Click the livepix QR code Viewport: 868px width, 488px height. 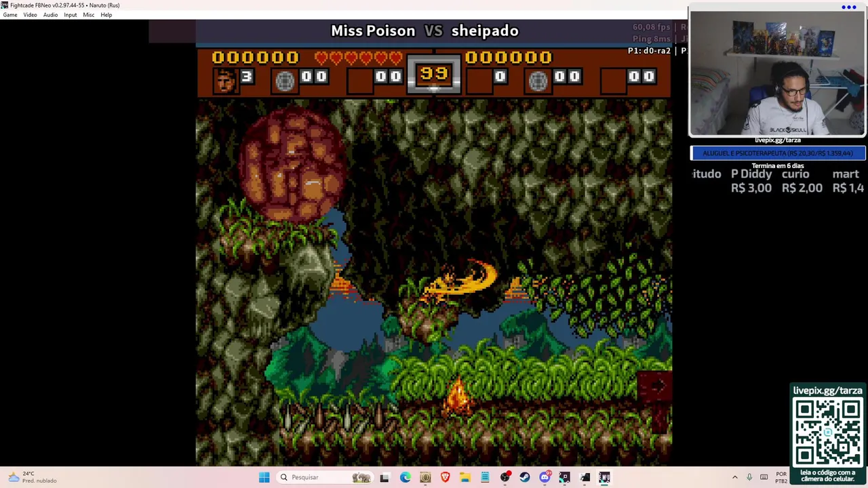(828, 432)
